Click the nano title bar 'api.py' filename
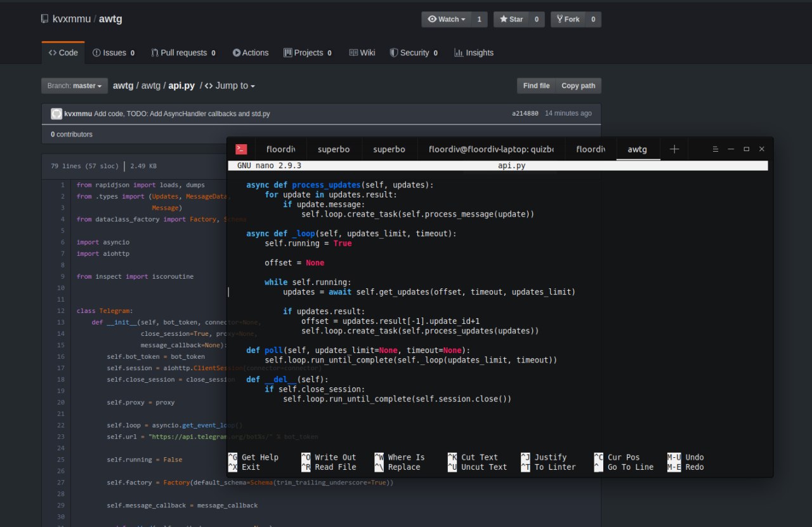The width and height of the screenshot is (812, 527). click(x=512, y=166)
